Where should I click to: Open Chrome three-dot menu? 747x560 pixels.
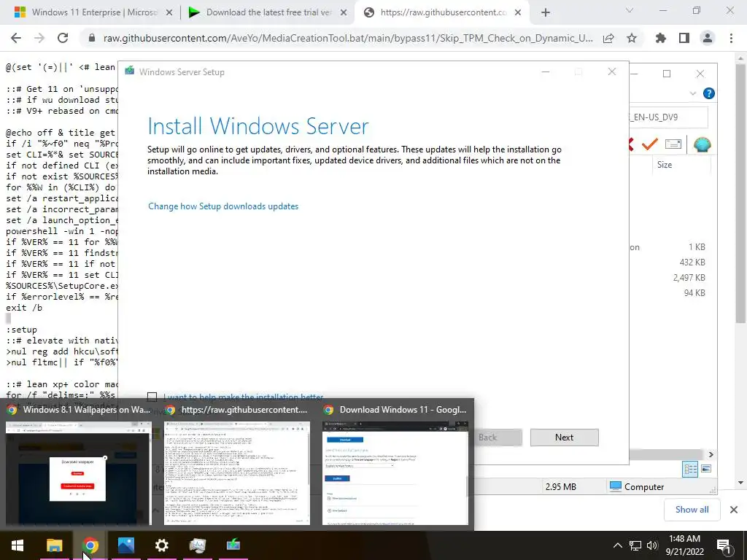[731, 38]
